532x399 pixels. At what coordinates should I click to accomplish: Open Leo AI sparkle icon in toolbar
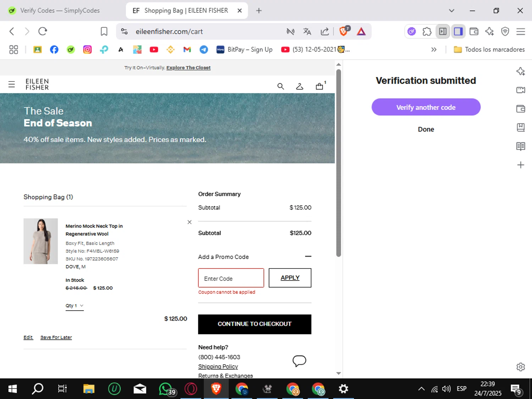coord(489,32)
